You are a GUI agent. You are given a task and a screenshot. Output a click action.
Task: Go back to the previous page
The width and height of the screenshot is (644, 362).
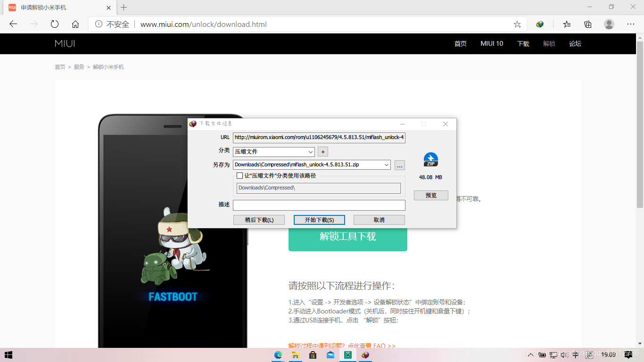[x=13, y=24]
